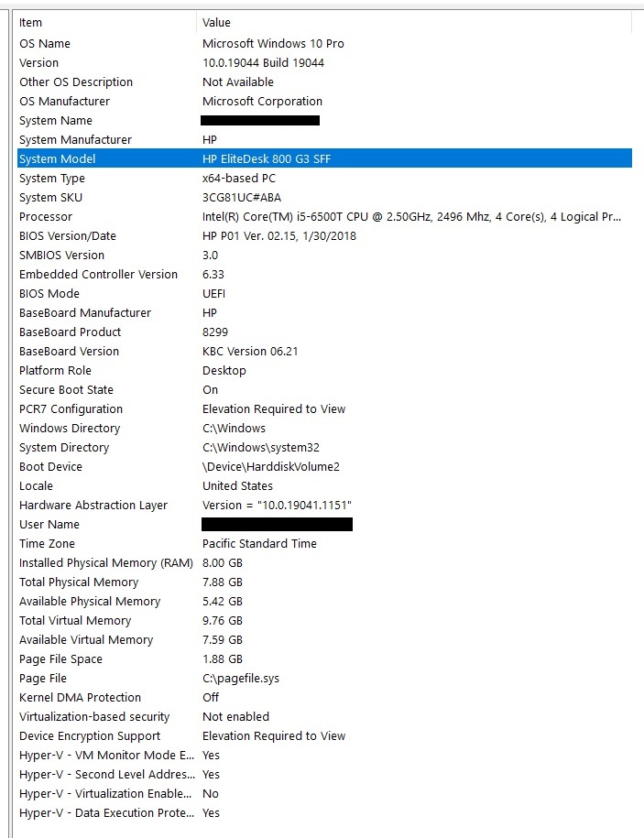Click the United States value

237,485
